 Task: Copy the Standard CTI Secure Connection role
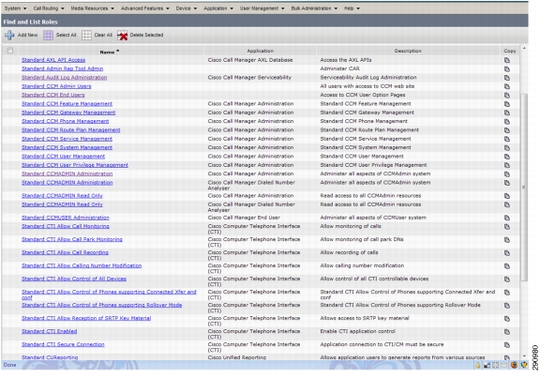point(507,345)
